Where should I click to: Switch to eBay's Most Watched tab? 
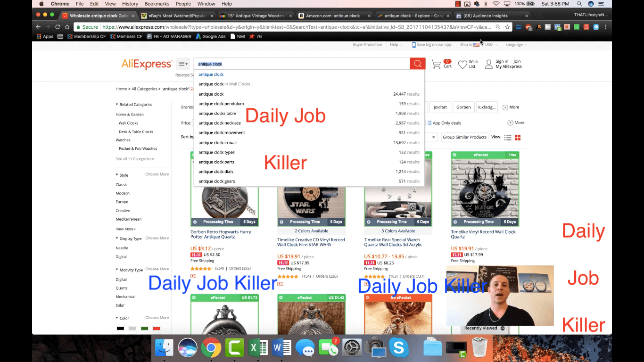pyautogui.click(x=177, y=16)
